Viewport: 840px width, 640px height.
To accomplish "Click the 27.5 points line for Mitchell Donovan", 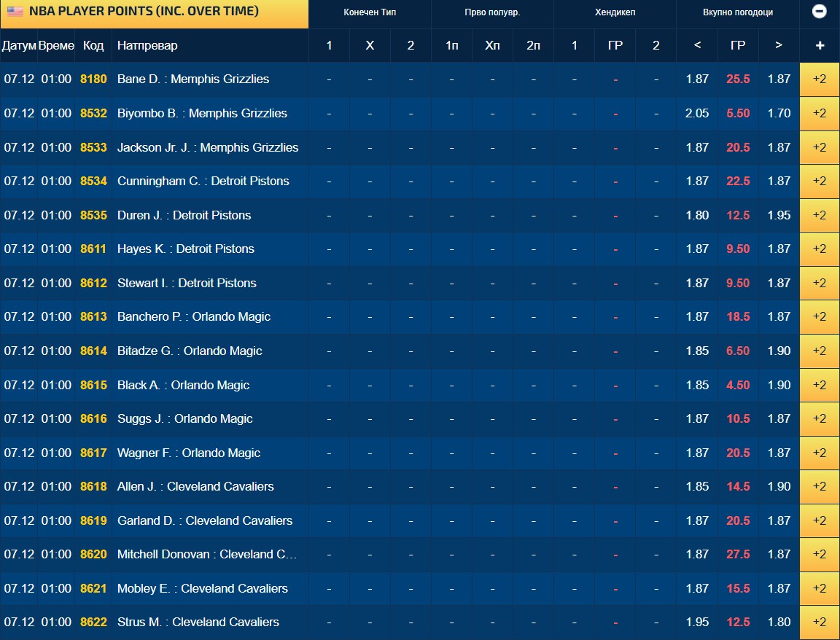I will coord(738,554).
